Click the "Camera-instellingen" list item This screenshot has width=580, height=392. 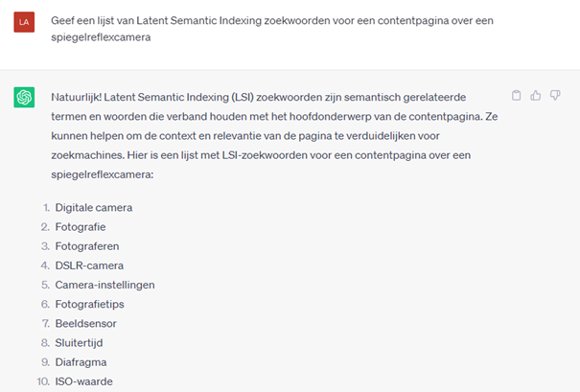point(104,285)
